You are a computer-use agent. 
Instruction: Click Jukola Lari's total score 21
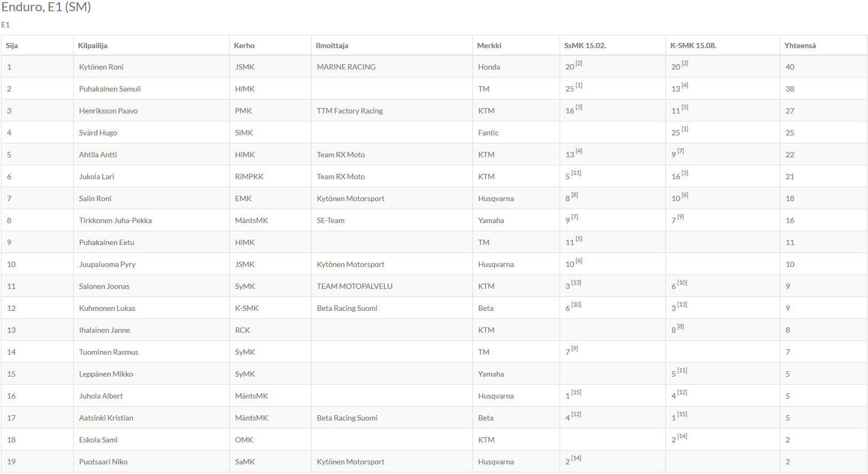(x=789, y=177)
